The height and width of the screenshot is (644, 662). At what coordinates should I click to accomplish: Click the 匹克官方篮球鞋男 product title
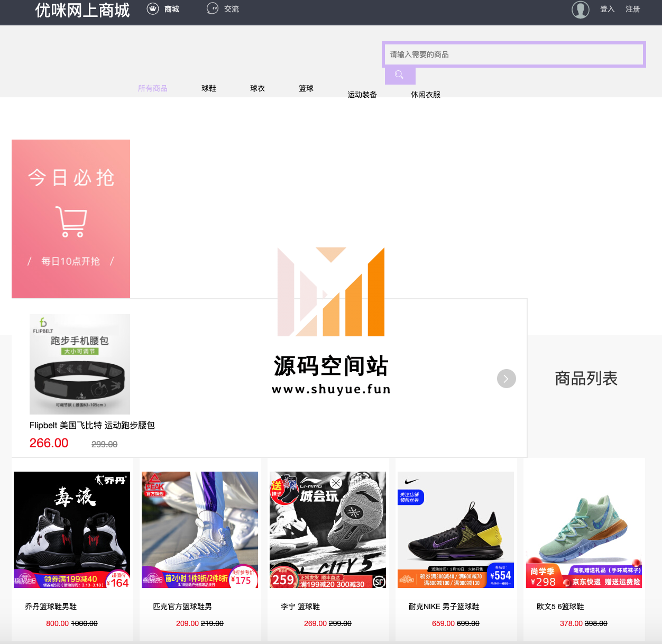[x=182, y=606]
